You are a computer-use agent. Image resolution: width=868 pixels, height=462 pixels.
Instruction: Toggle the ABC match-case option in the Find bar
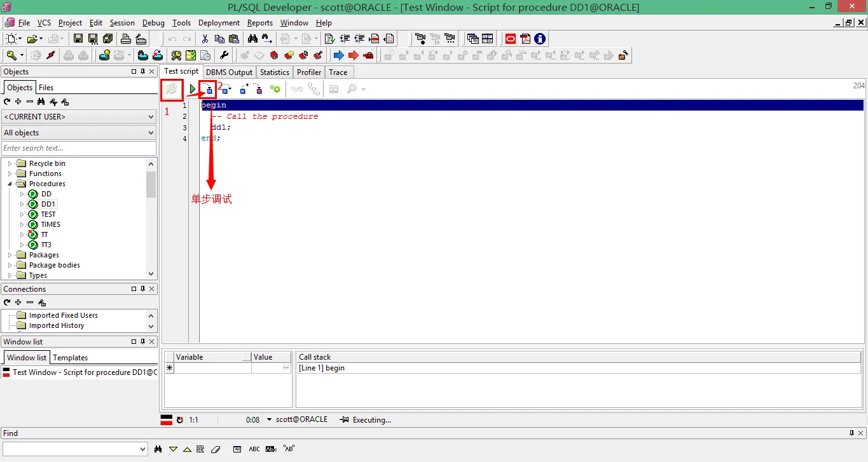click(x=254, y=449)
